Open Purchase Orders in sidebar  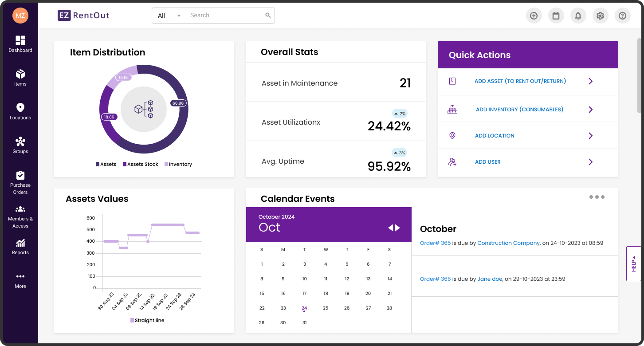[x=20, y=182]
